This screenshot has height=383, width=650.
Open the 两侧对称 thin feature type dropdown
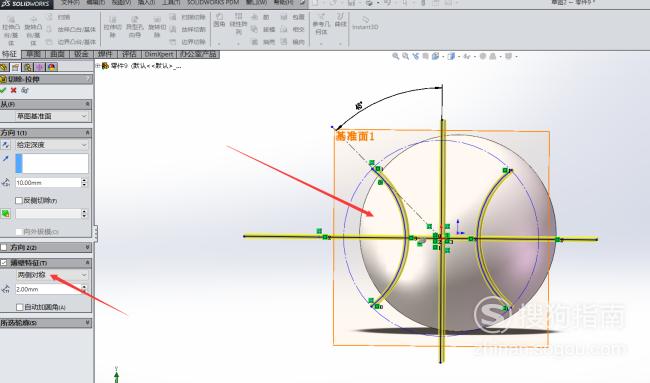(x=52, y=275)
